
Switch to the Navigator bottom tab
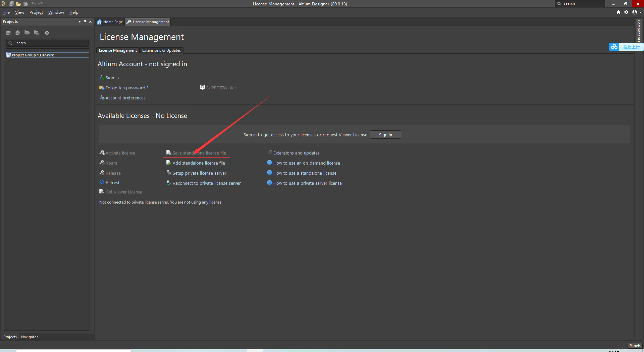tap(30, 337)
